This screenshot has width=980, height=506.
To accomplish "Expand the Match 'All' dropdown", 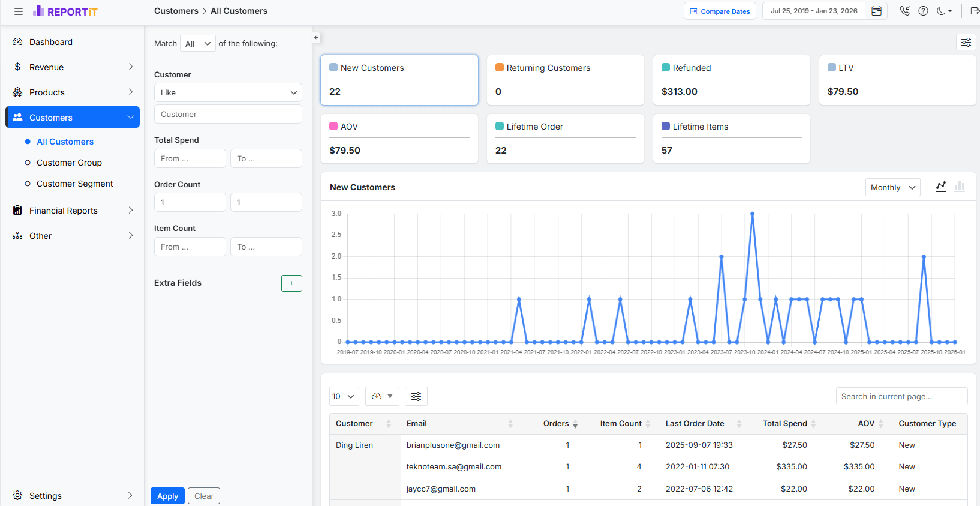I will (x=197, y=44).
